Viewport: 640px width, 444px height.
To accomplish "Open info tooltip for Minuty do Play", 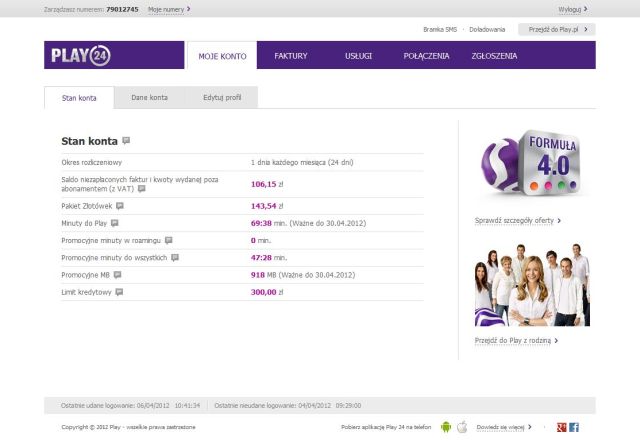I will 115,223.
